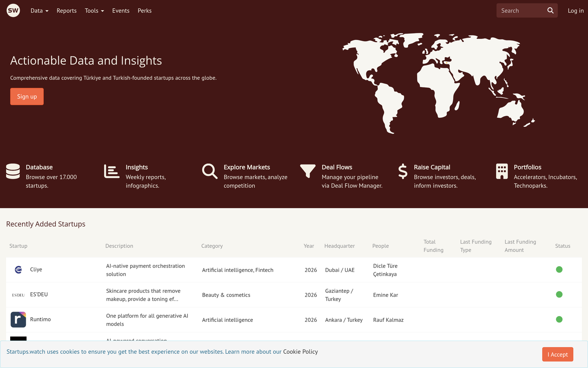
Task: Select 'Artificial intelligence, Fintech' category cell
Action: click(x=238, y=270)
